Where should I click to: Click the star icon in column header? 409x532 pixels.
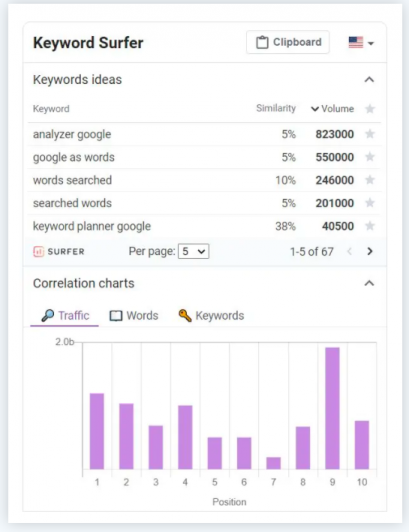tap(370, 109)
